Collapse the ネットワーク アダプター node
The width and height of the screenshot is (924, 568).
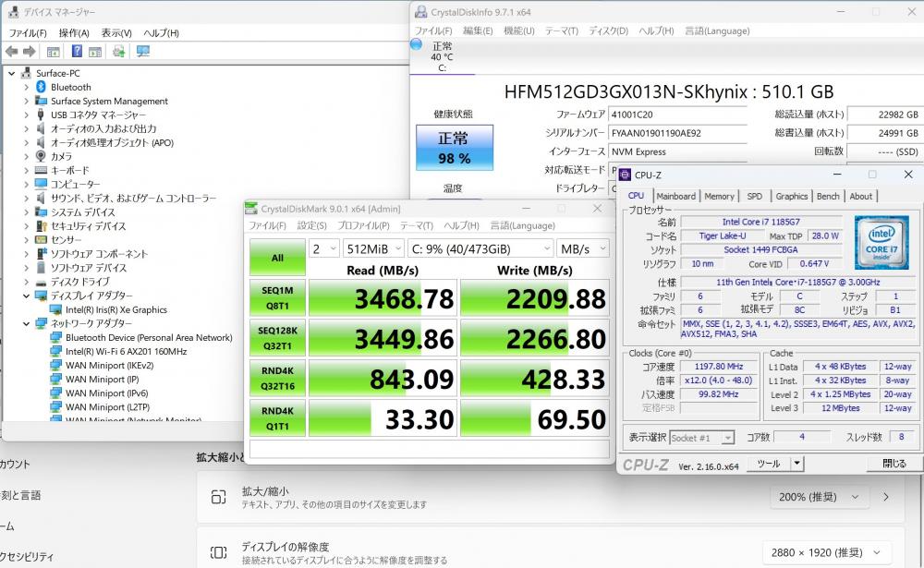(x=26, y=323)
